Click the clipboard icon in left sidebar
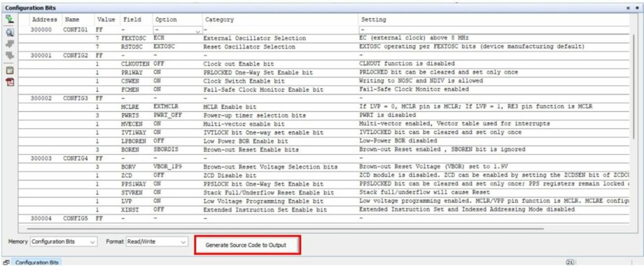This screenshot has width=644, height=266. click(9, 70)
